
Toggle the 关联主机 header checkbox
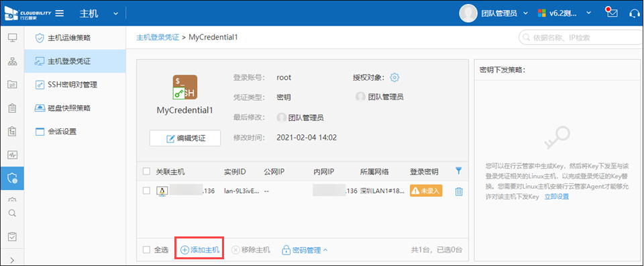click(x=147, y=171)
